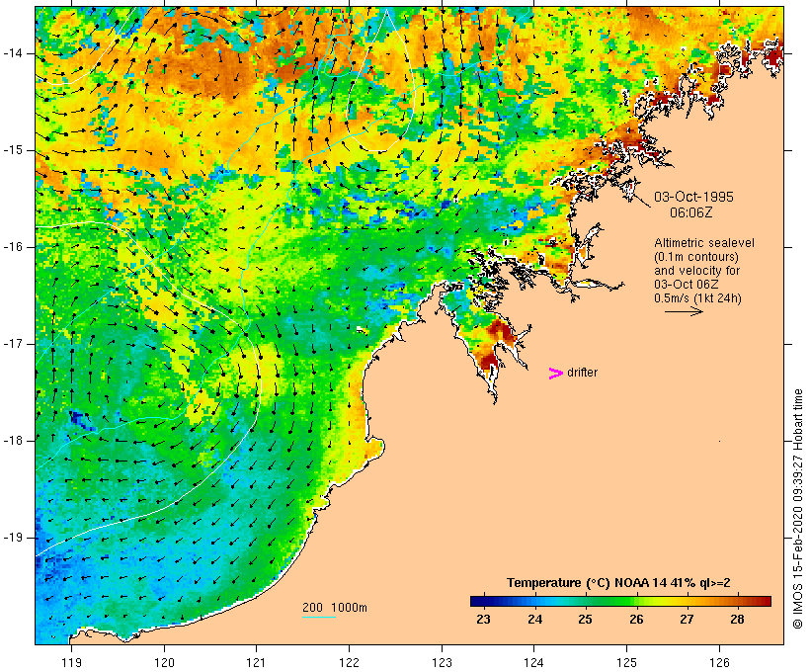Click the magenta drifter marker symbol

555,374
